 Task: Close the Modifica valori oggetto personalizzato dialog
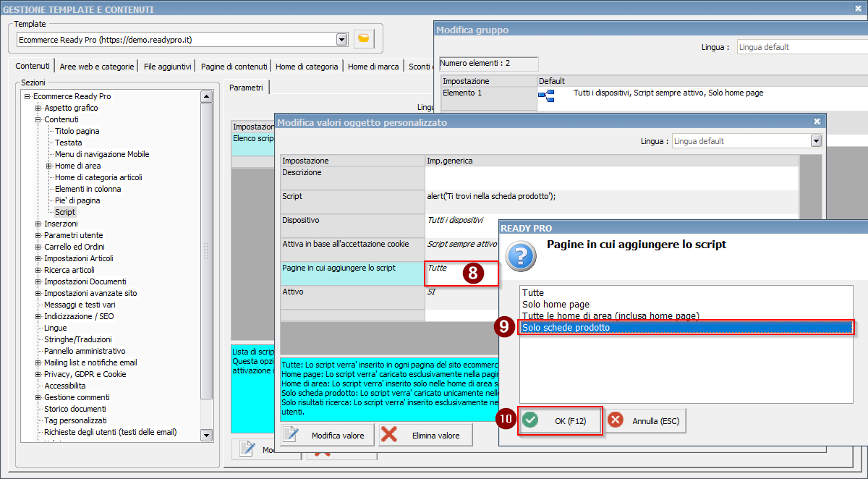(x=817, y=122)
